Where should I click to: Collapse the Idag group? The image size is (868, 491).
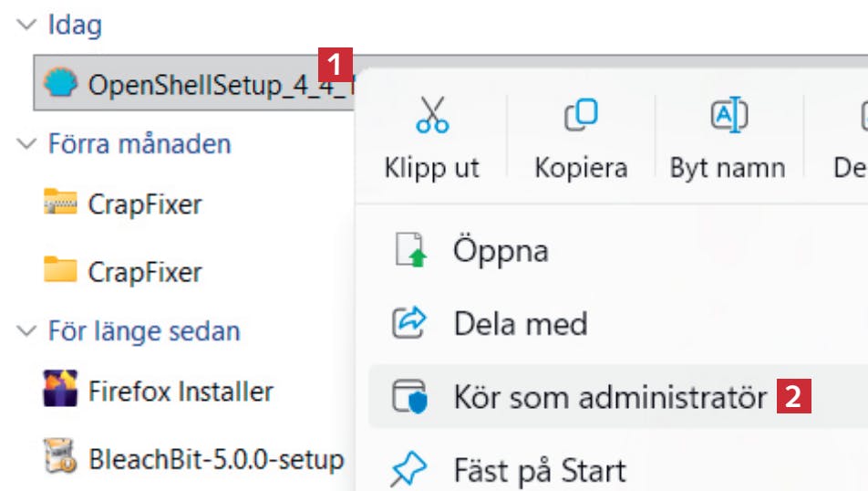click(x=25, y=26)
